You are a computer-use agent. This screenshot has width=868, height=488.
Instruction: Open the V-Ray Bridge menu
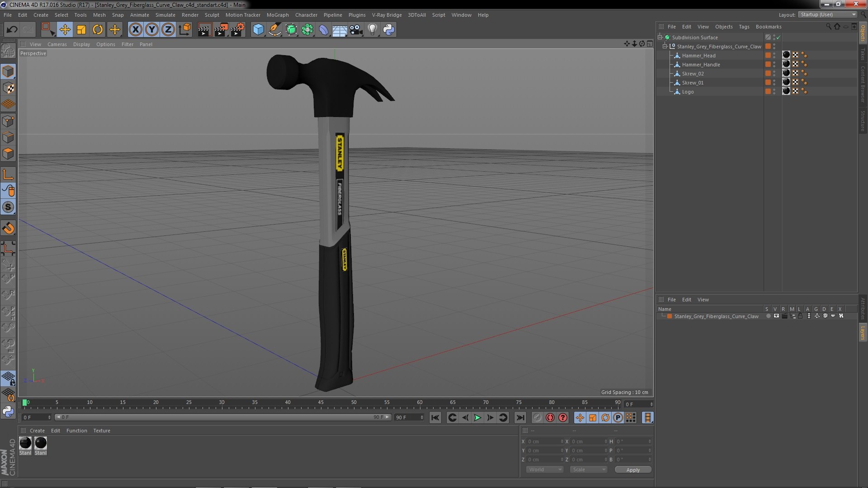click(387, 15)
